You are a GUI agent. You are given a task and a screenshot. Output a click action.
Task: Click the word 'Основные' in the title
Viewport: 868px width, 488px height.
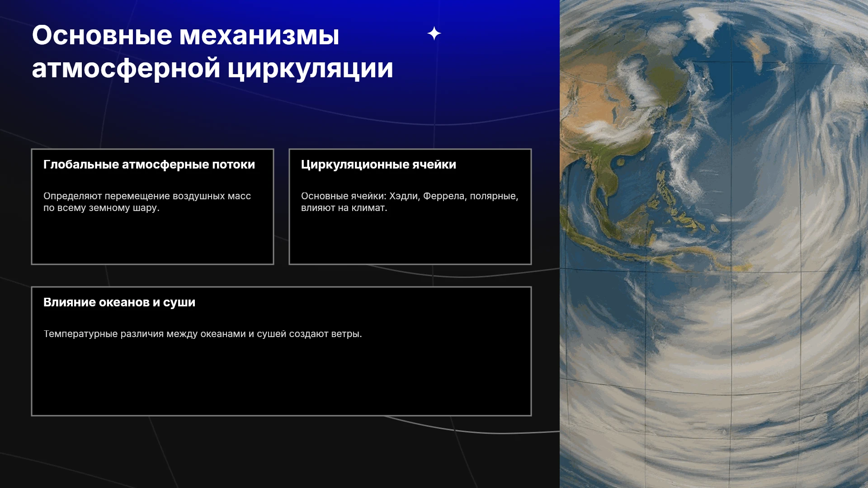point(102,35)
